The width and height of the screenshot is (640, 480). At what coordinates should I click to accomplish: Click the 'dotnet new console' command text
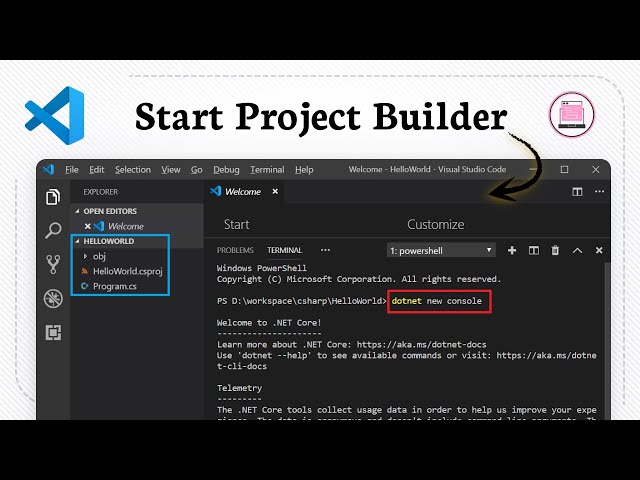pyautogui.click(x=437, y=301)
